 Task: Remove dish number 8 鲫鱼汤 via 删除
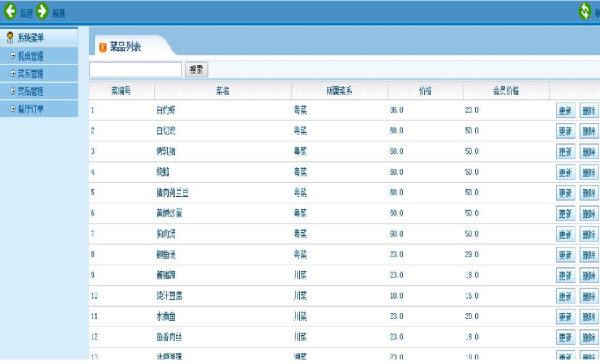(x=589, y=255)
